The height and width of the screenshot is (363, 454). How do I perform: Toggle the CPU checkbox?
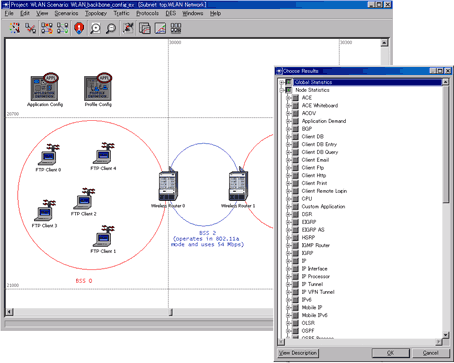click(x=295, y=199)
